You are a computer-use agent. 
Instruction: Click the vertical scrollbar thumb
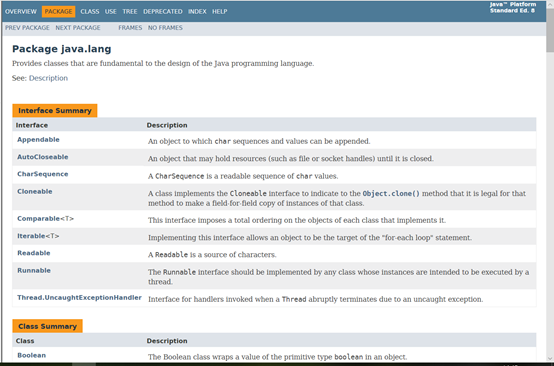550,31
